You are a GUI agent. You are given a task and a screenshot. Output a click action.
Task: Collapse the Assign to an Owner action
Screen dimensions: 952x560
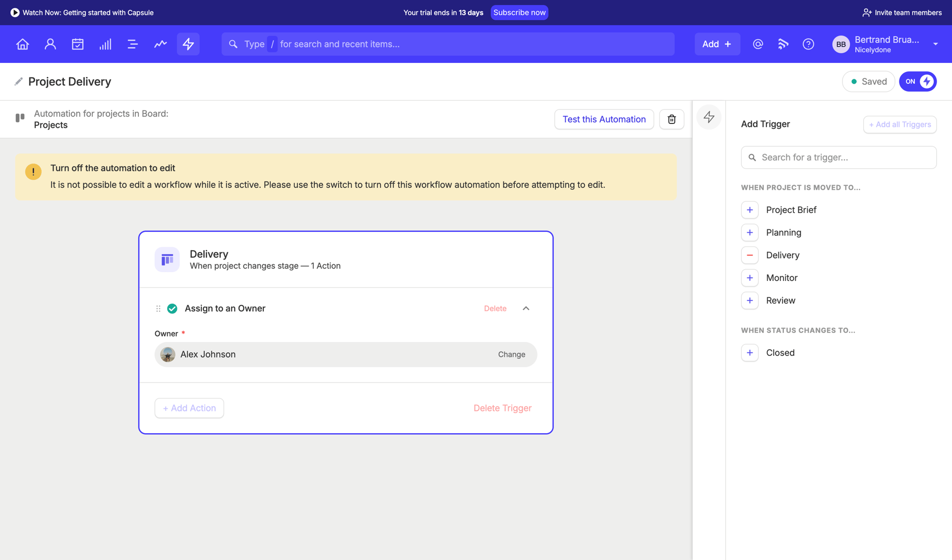click(x=526, y=308)
